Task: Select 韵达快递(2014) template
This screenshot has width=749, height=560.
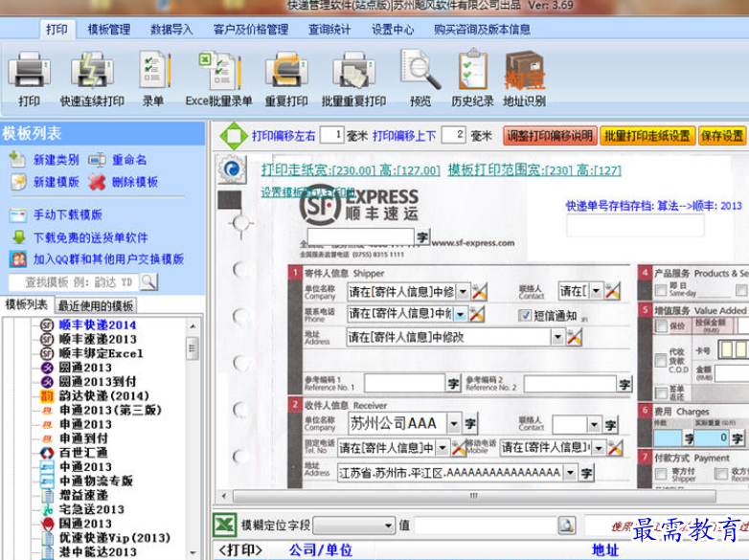Action: pyautogui.click(x=104, y=395)
